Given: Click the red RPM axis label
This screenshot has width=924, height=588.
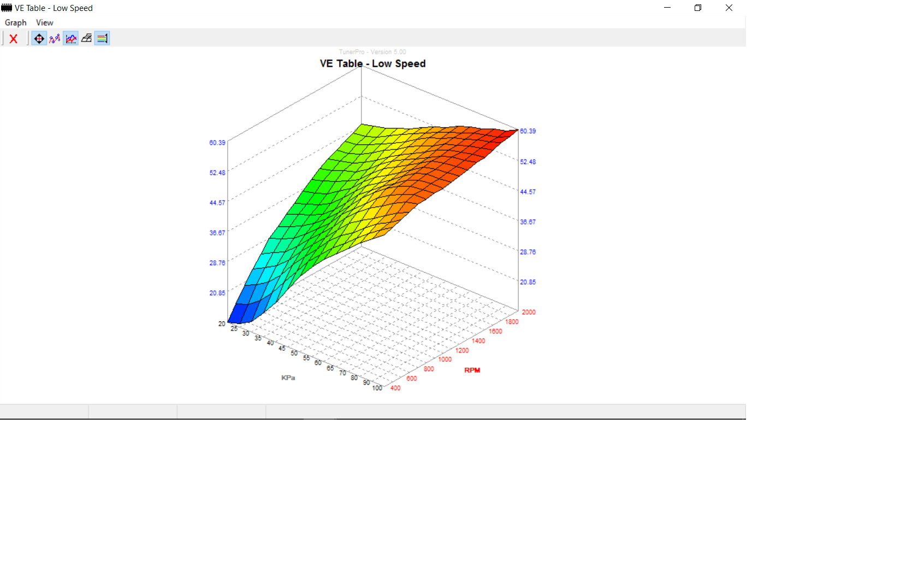Looking at the screenshot, I should click(472, 370).
